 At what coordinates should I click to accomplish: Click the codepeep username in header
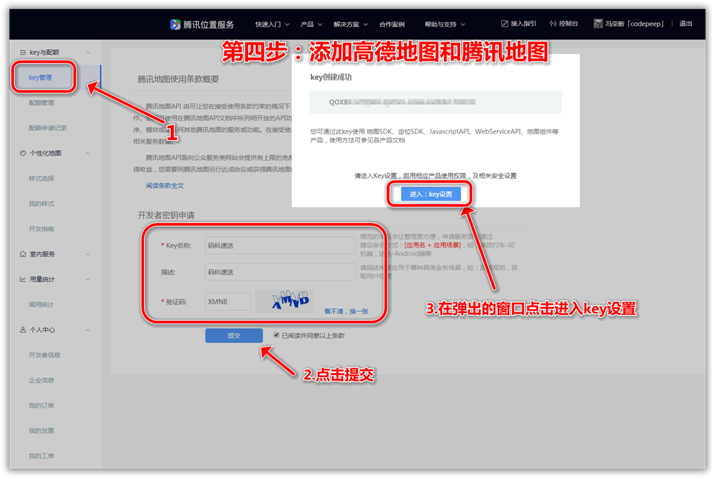pyautogui.click(x=634, y=24)
